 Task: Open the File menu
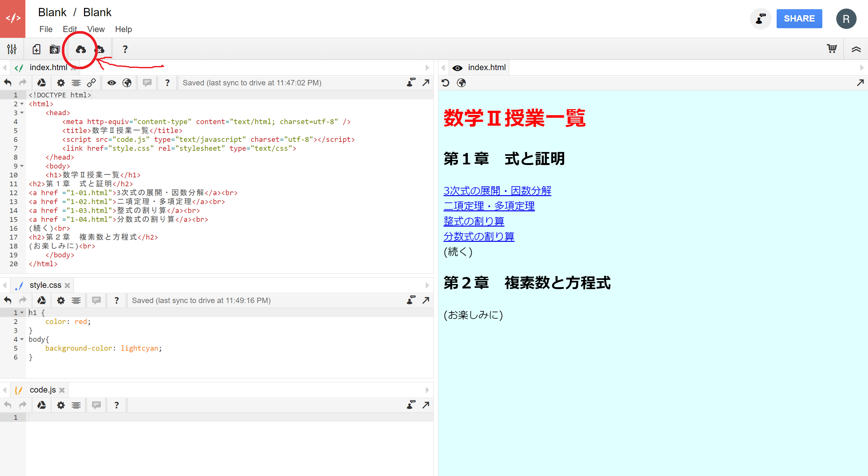(x=46, y=29)
